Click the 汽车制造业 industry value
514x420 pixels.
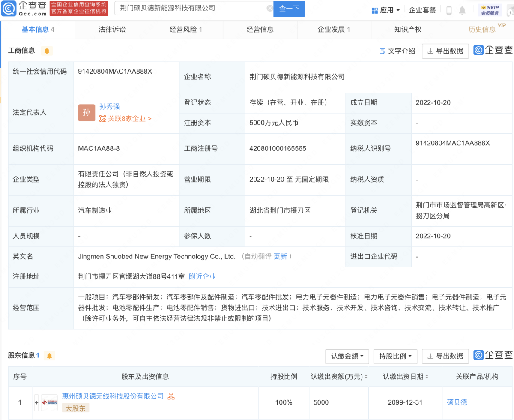click(x=95, y=210)
